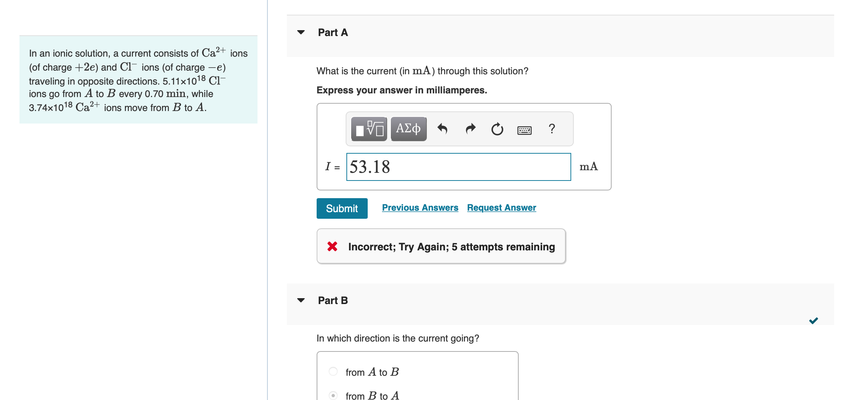Collapse Part B section
Viewport: 868px width, 400px height.
pyautogui.click(x=301, y=300)
